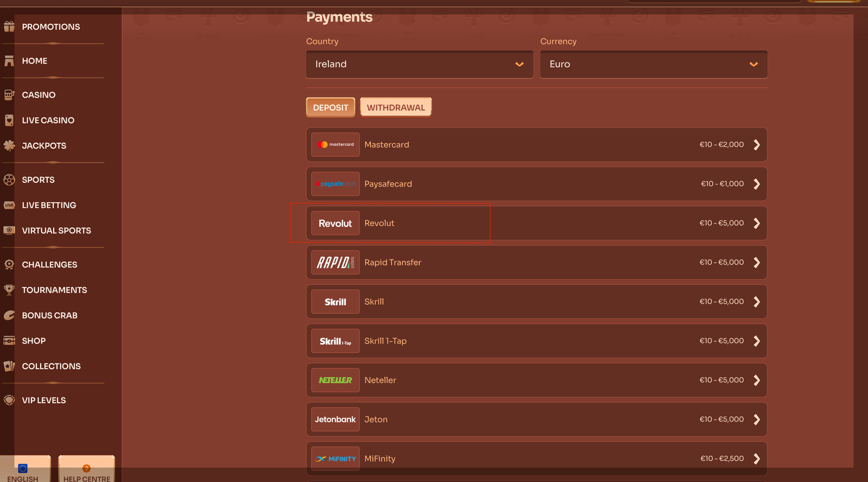Click the Jeton method name
Image resolution: width=868 pixels, height=482 pixels.
(376, 420)
